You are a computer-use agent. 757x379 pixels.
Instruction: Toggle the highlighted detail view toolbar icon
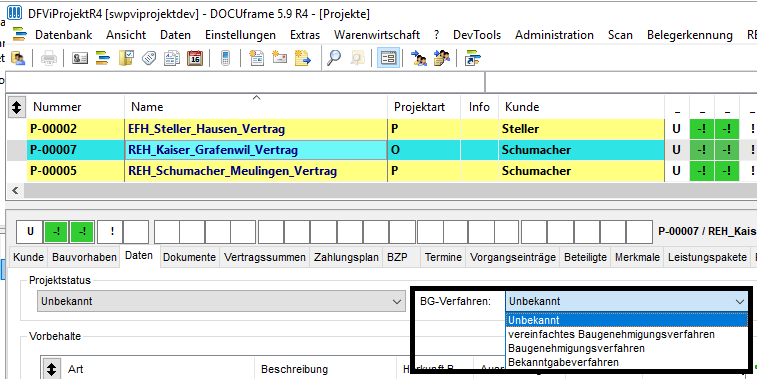388,58
